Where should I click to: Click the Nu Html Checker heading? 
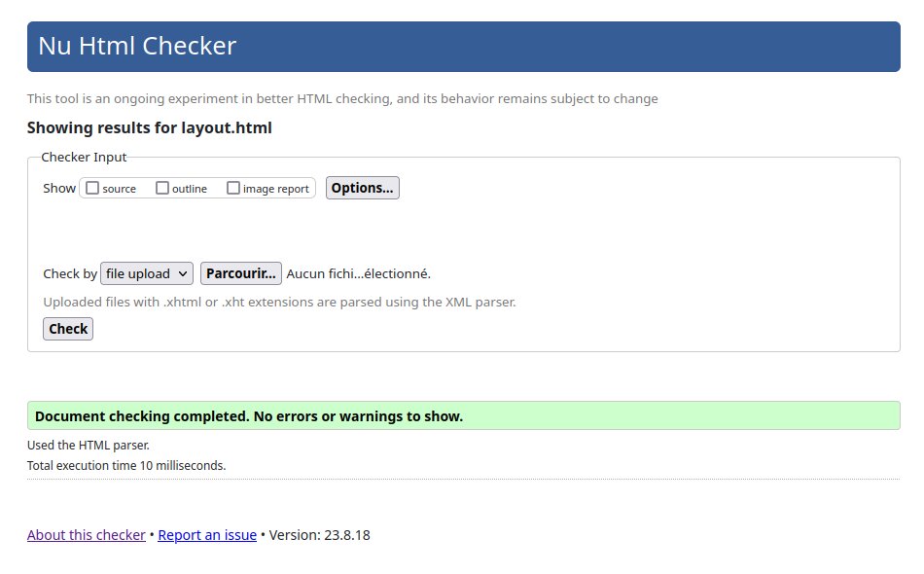click(137, 46)
